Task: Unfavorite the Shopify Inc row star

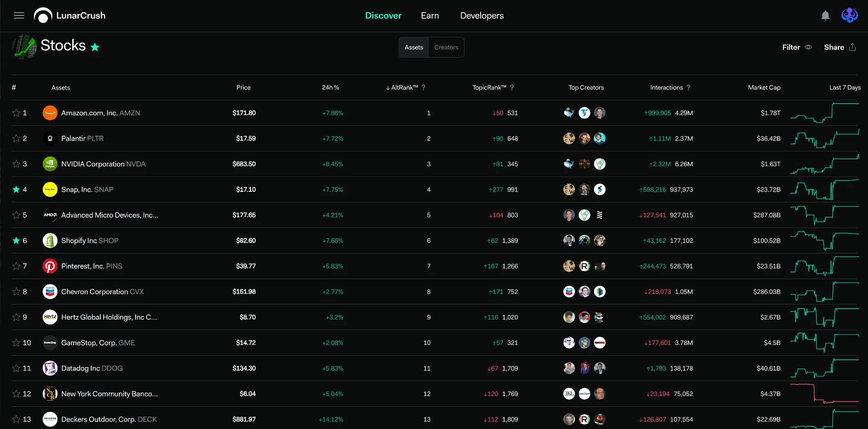Action: point(16,241)
